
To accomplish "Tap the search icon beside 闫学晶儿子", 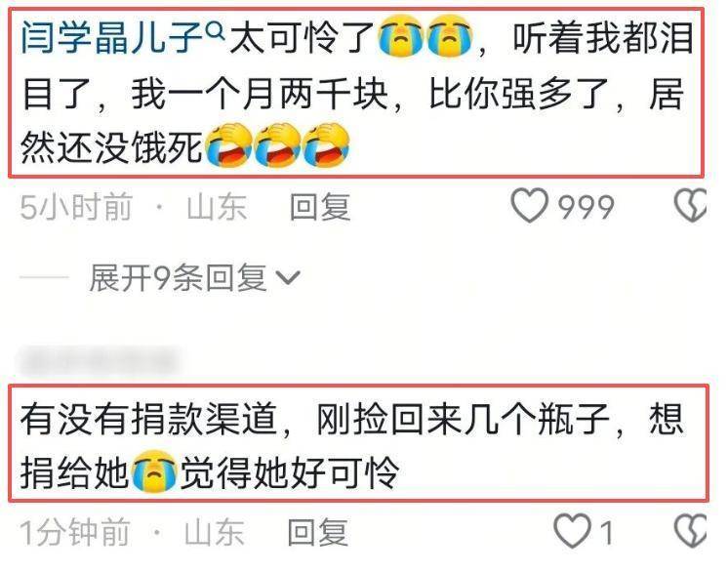I will [215, 31].
